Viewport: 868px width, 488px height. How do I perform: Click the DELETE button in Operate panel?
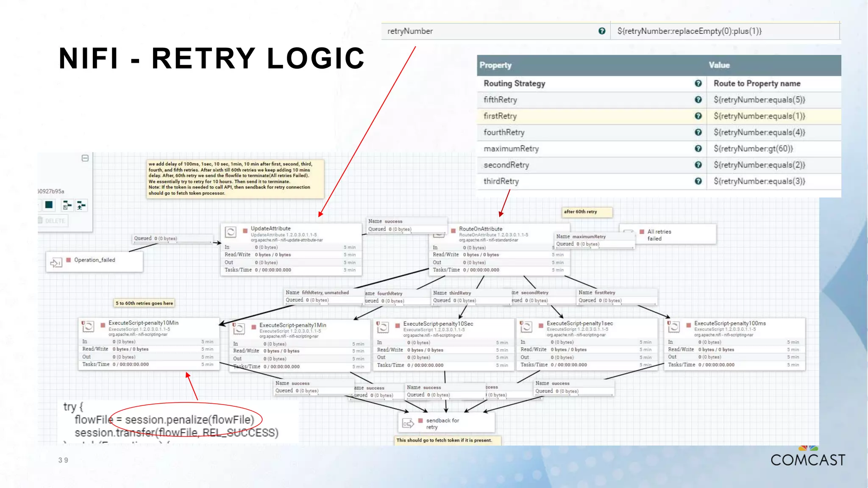[52, 221]
